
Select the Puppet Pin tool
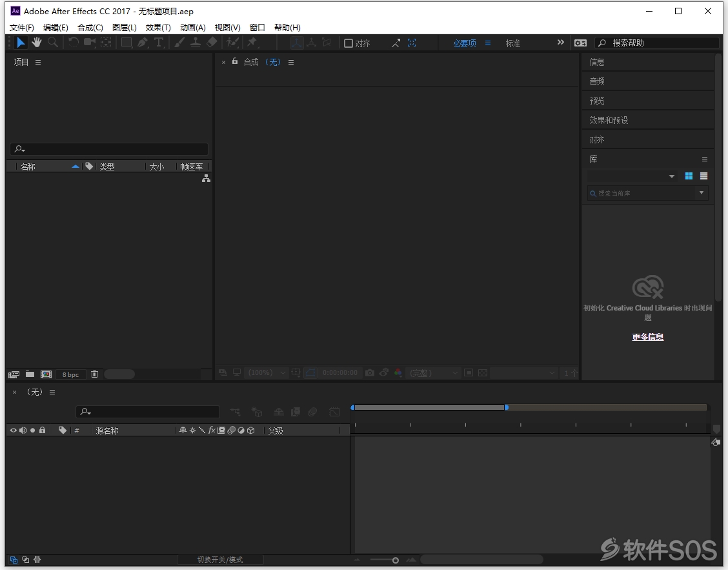[x=252, y=43]
